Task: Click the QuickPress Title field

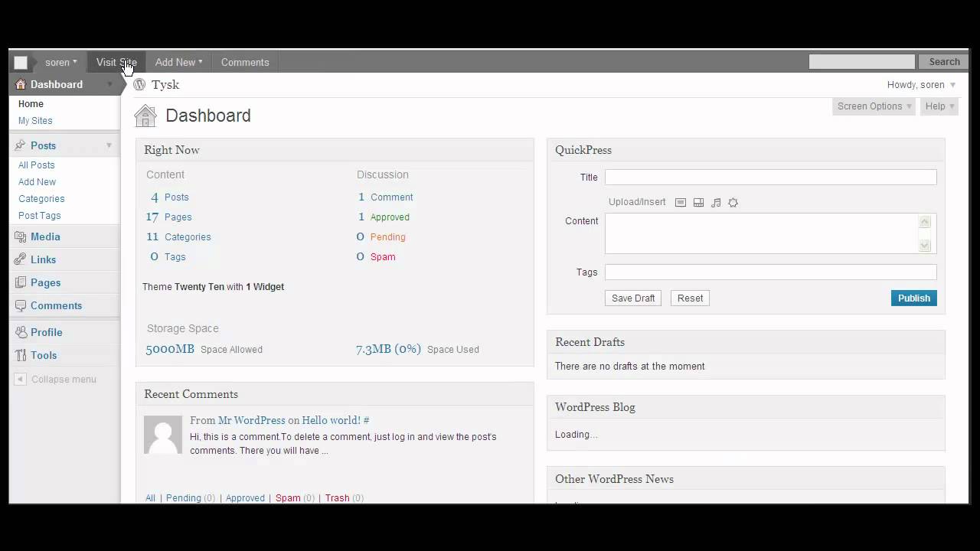Action: [x=770, y=178]
